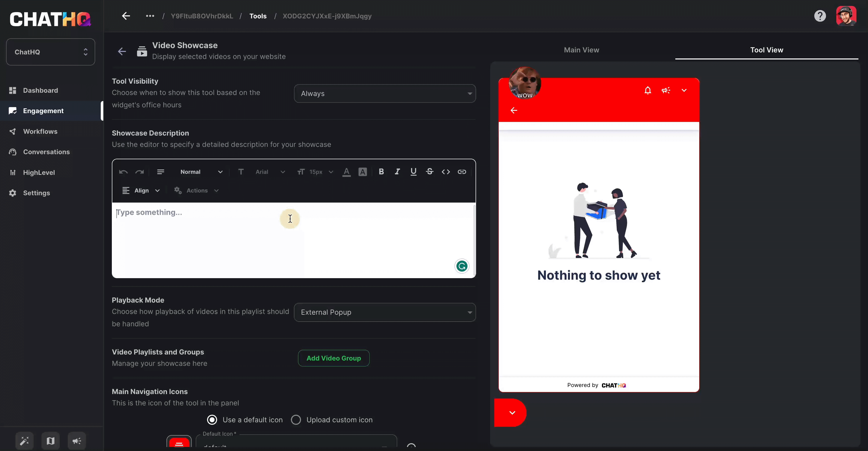Select Upload custom icon option

tap(296, 420)
